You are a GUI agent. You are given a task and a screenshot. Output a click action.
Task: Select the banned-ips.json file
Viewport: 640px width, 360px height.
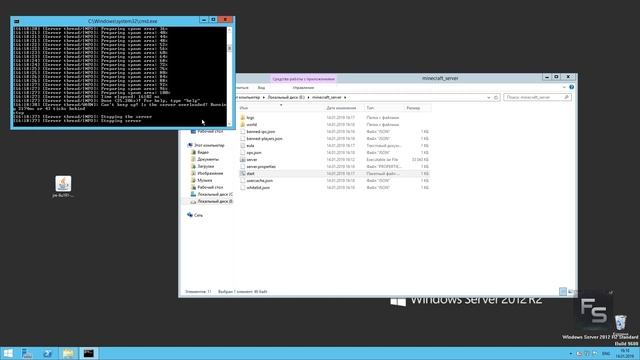(x=260, y=131)
